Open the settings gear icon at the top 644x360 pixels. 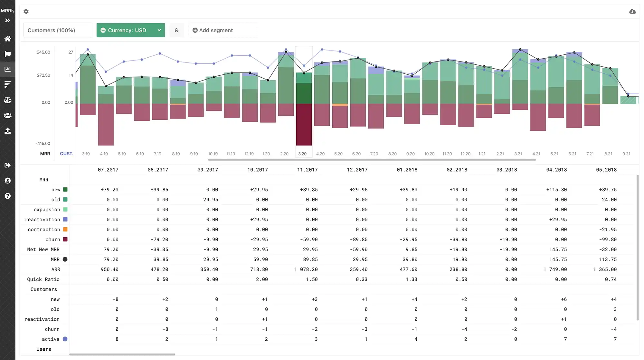(x=26, y=11)
